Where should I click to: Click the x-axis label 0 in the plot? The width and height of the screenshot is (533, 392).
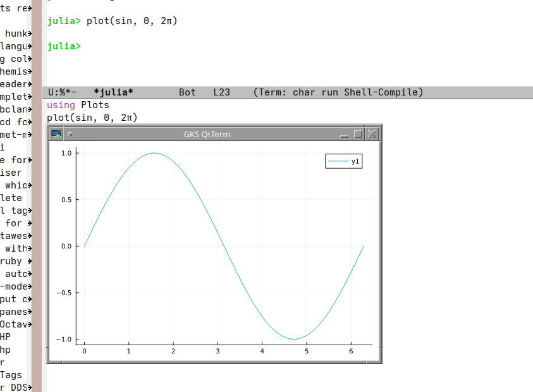pyautogui.click(x=84, y=351)
